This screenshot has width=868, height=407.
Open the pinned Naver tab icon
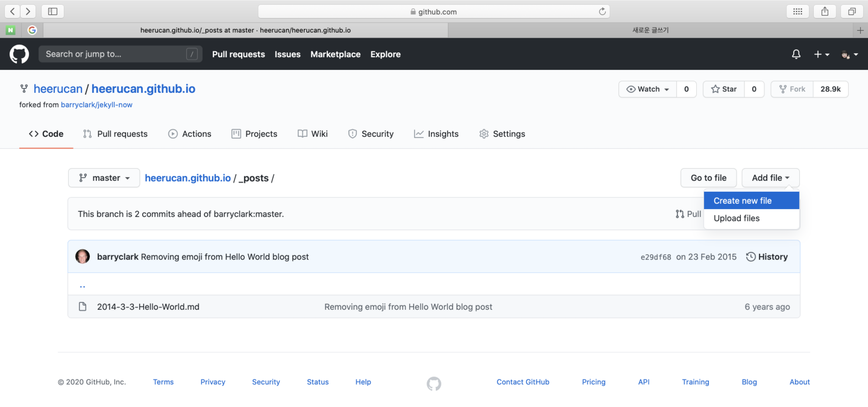tap(10, 30)
